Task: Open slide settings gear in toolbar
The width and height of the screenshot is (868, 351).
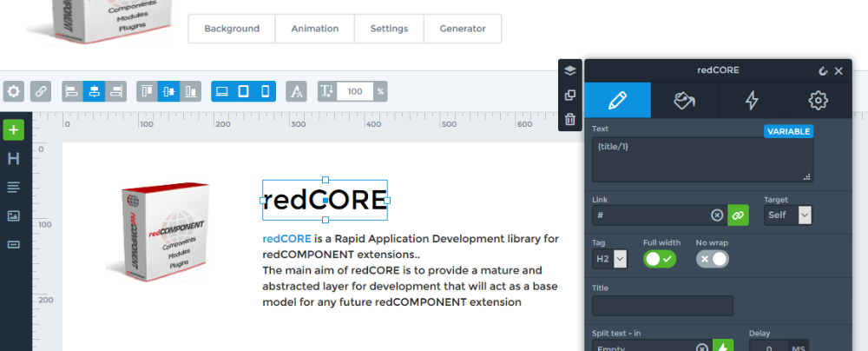Action: [x=13, y=91]
